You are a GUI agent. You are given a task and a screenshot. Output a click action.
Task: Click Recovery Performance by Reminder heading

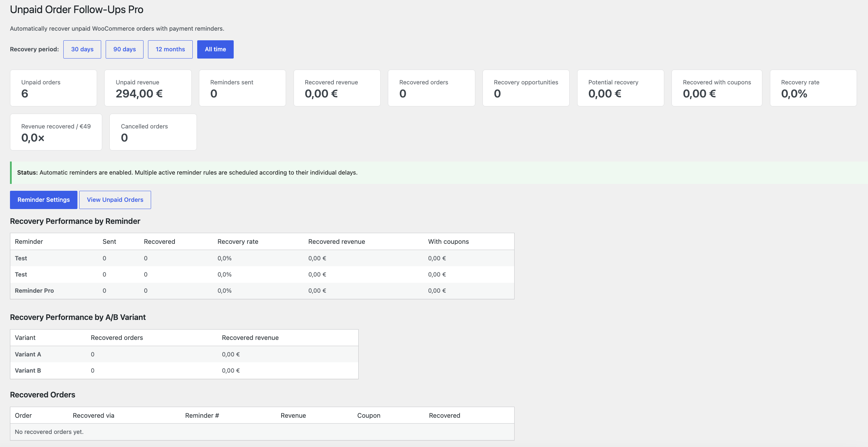tap(75, 221)
